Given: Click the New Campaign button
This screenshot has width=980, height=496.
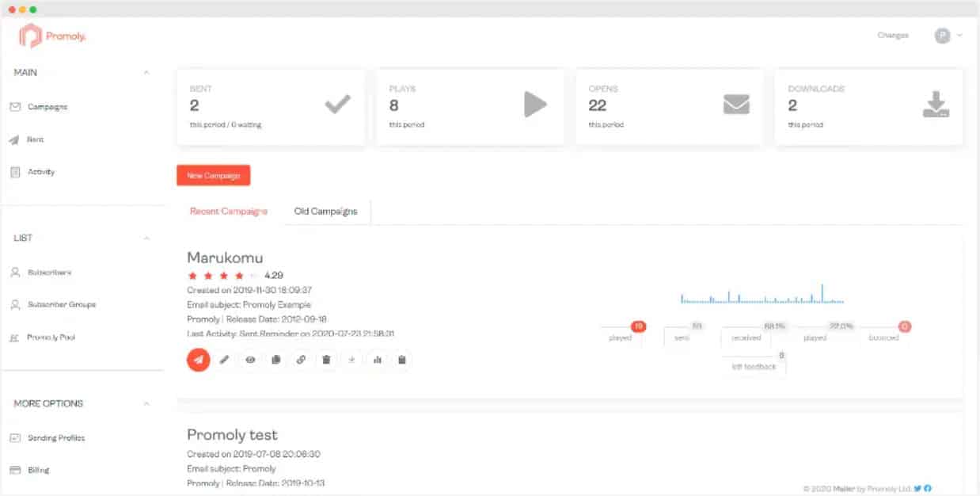Looking at the screenshot, I should click(x=214, y=175).
